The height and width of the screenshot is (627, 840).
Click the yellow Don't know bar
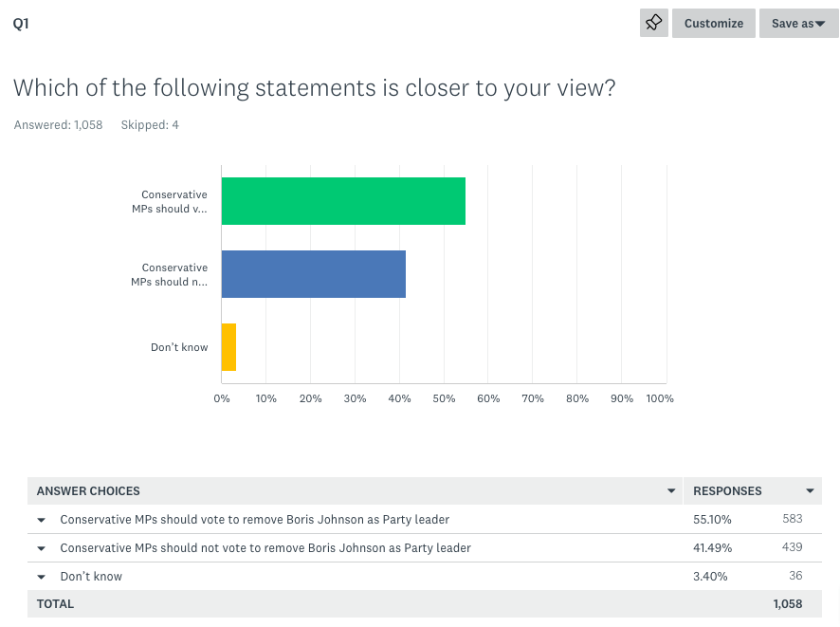click(x=228, y=347)
